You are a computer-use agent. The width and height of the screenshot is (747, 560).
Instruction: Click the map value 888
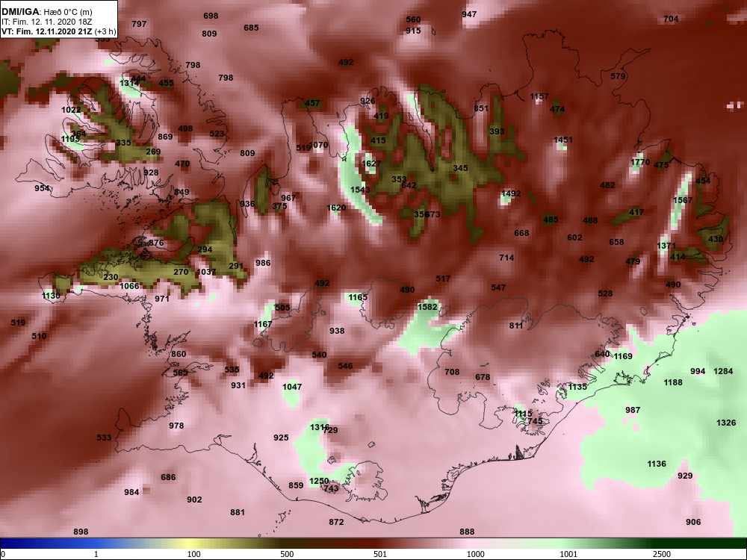(467, 532)
